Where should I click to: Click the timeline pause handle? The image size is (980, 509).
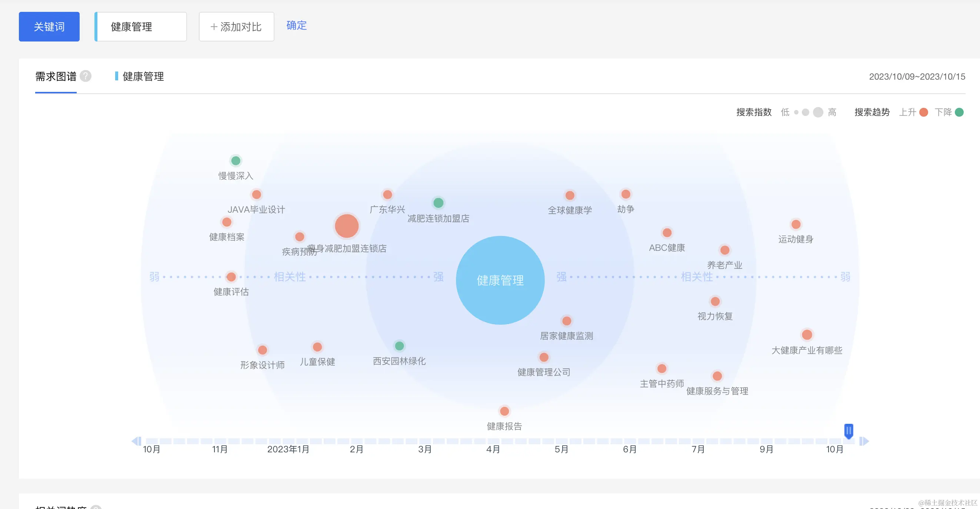tap(849, 431)
